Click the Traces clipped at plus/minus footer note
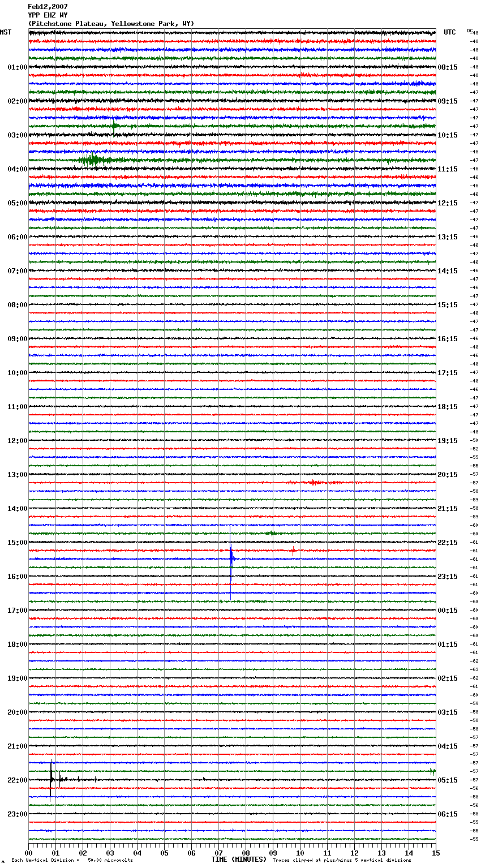 pos(342,861)
